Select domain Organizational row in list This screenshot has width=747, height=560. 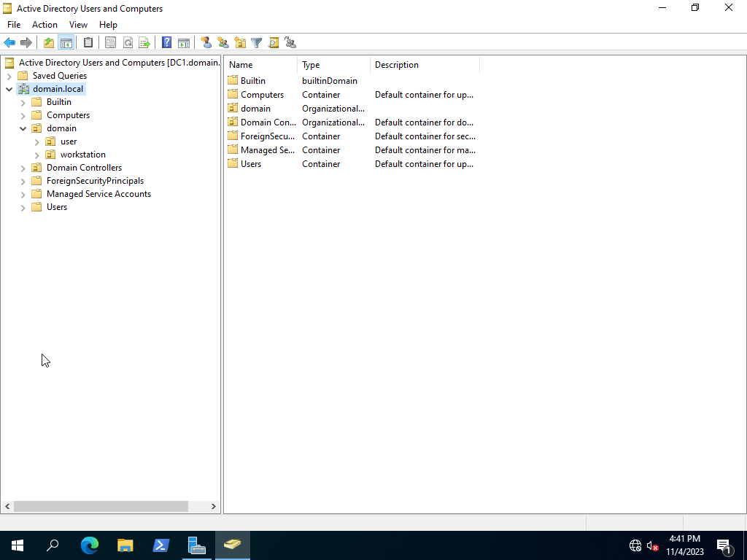pos(352,109)
